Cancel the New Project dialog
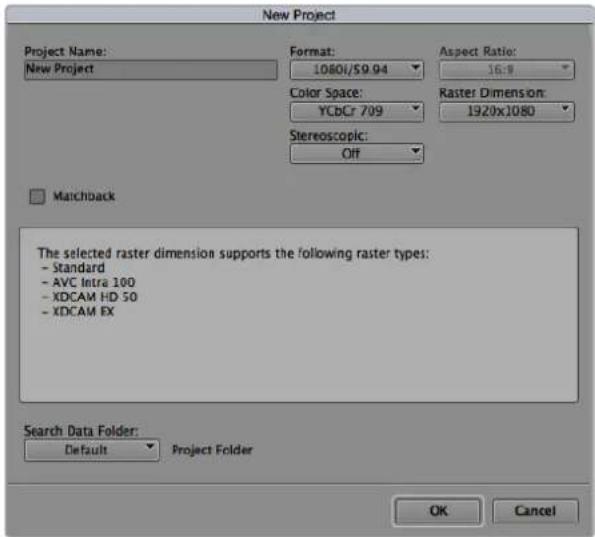The image size is (595, 537). point(535,511)
